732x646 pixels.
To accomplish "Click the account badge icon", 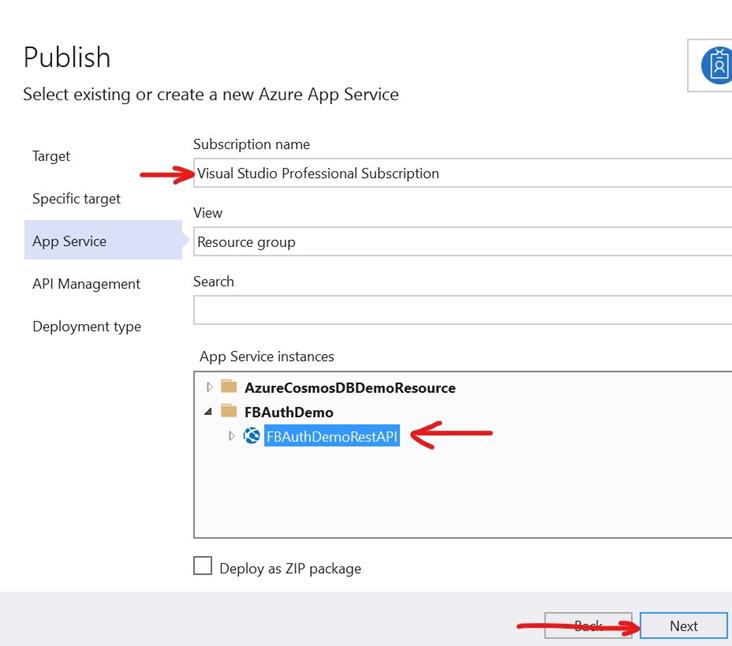I will click(x=717, y=65).
